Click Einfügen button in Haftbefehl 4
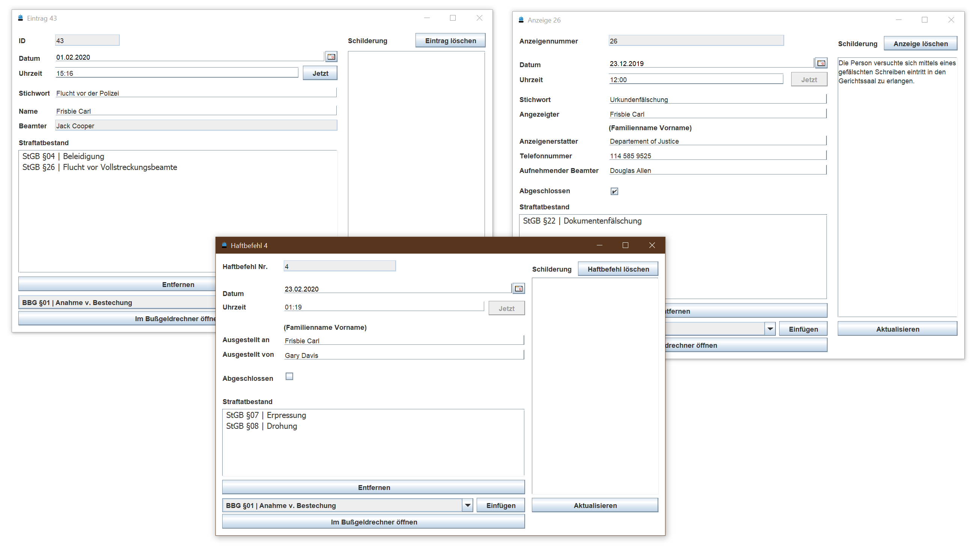980x547 pixels. click(x=500, y=505)
